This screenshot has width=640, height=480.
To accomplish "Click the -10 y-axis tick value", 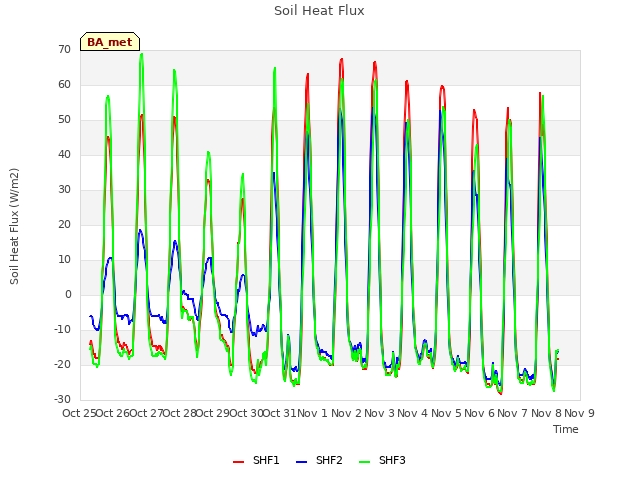I will tap(62, 329).
